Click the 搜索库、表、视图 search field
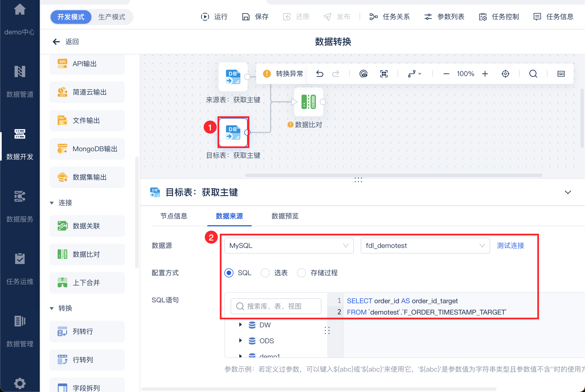The width and height of the screenshot is (585, 392). point(280,306)
